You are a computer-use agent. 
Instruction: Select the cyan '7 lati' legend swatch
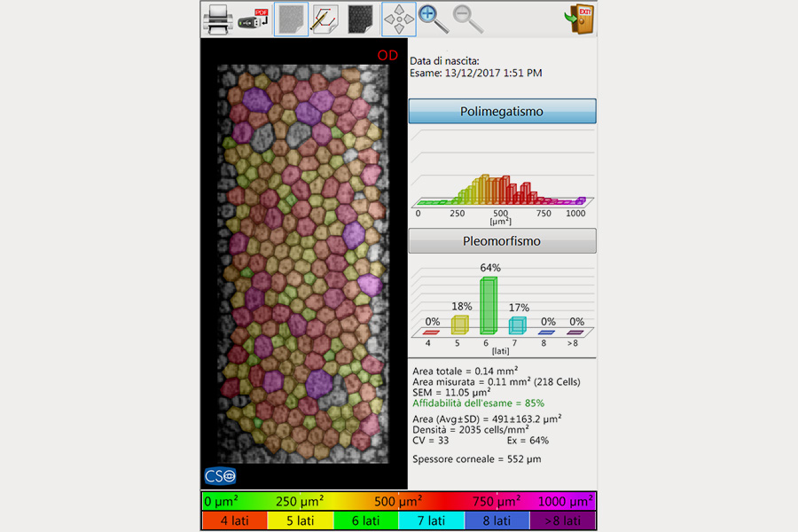coord(432,520)
